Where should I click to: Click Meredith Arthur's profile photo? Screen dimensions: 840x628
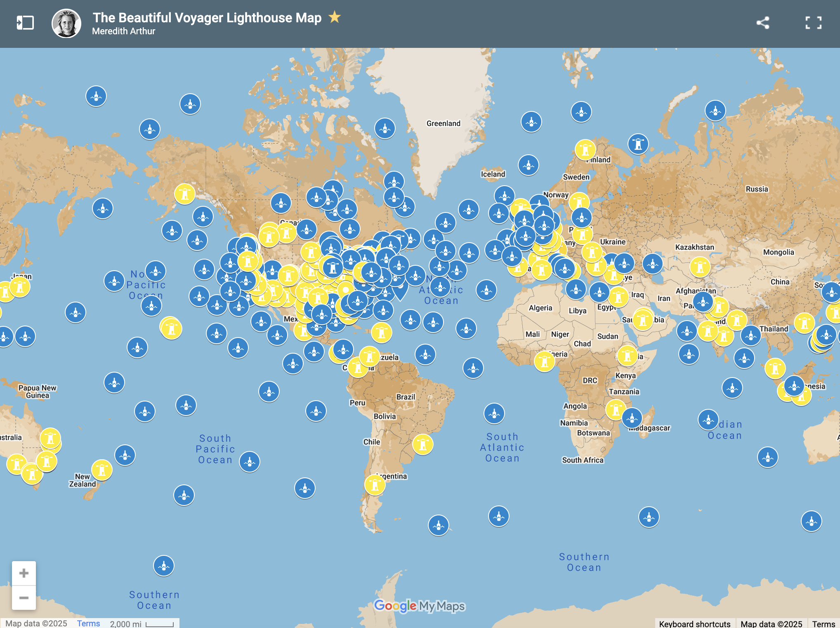tap(66, 24)
